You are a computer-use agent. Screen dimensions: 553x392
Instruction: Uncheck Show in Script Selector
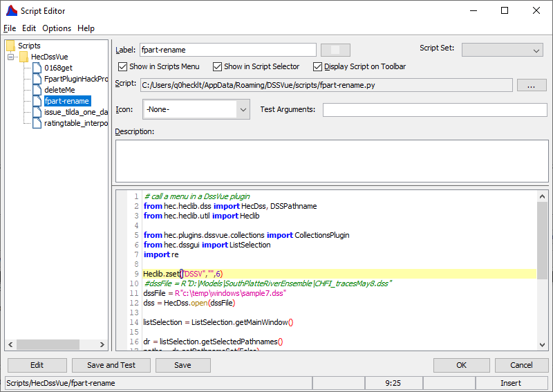pyautogui.click(x=217, y=67)
